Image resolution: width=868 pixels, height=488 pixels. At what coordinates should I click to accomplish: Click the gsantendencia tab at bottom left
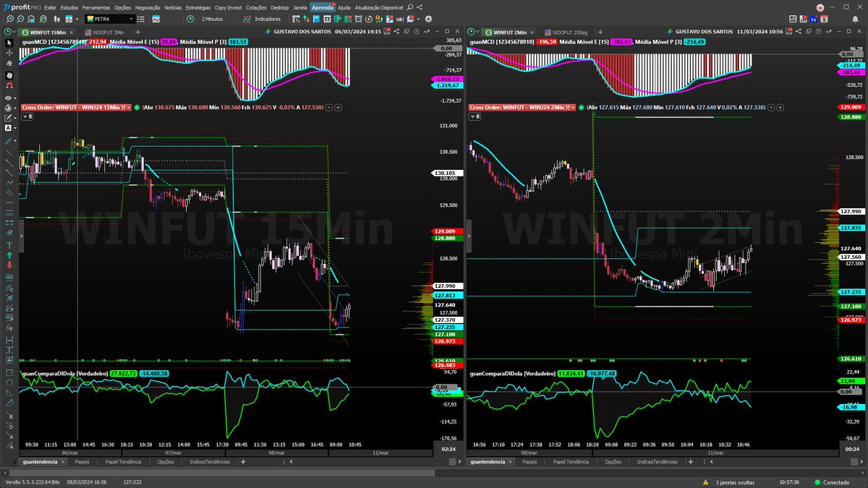click(x=39, y=461)
